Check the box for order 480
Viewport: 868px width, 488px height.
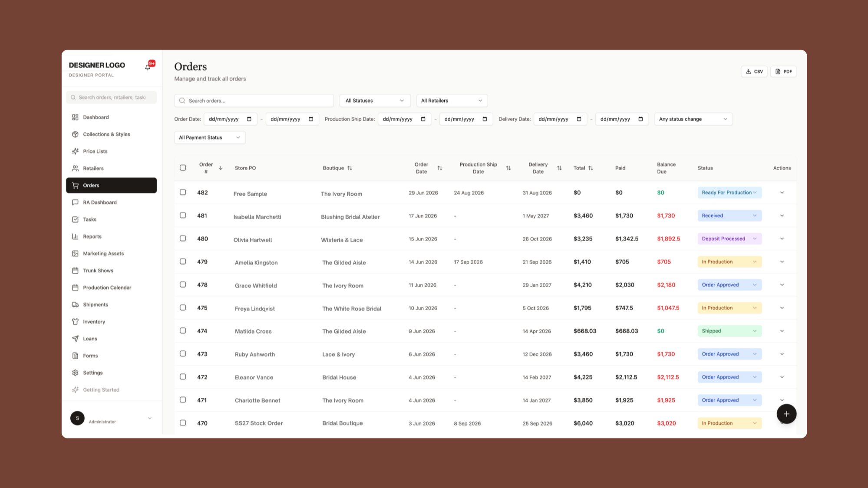click(183, 238)
